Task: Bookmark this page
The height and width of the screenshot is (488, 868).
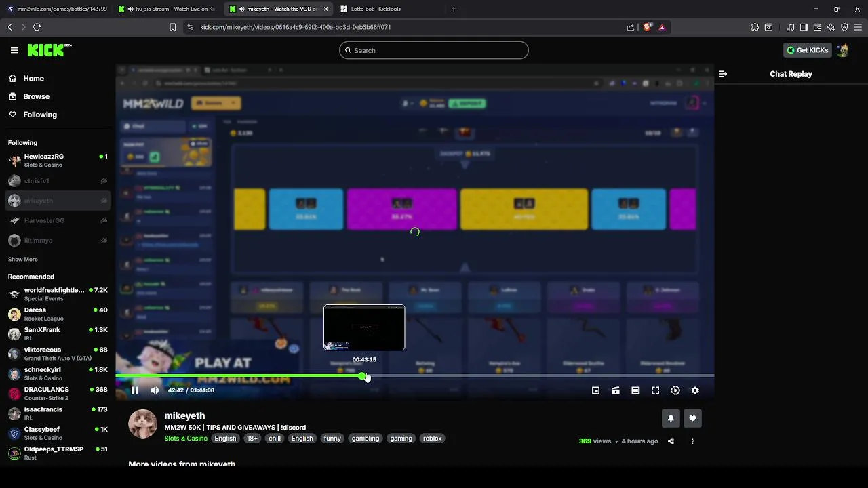Action: [172, 27]
